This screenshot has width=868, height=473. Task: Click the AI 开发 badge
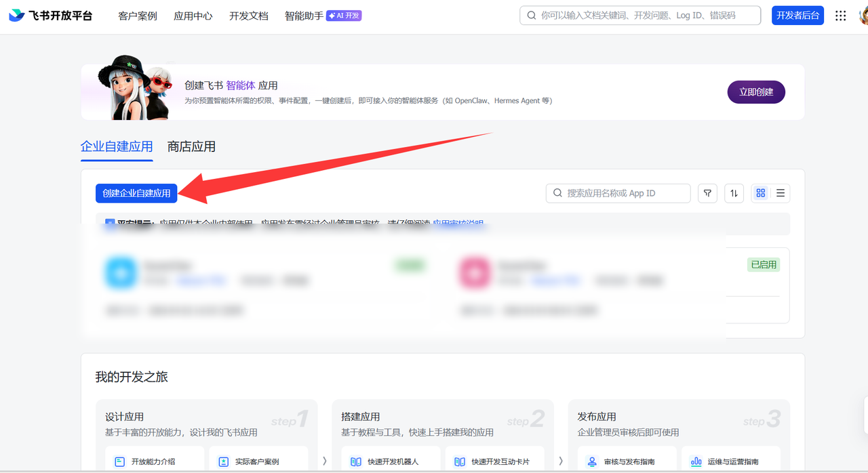point(344,16)
